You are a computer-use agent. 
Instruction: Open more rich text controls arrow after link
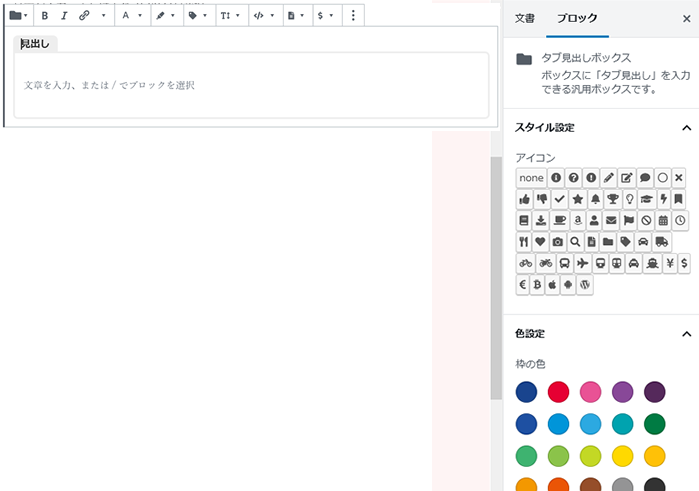point(103,16)
